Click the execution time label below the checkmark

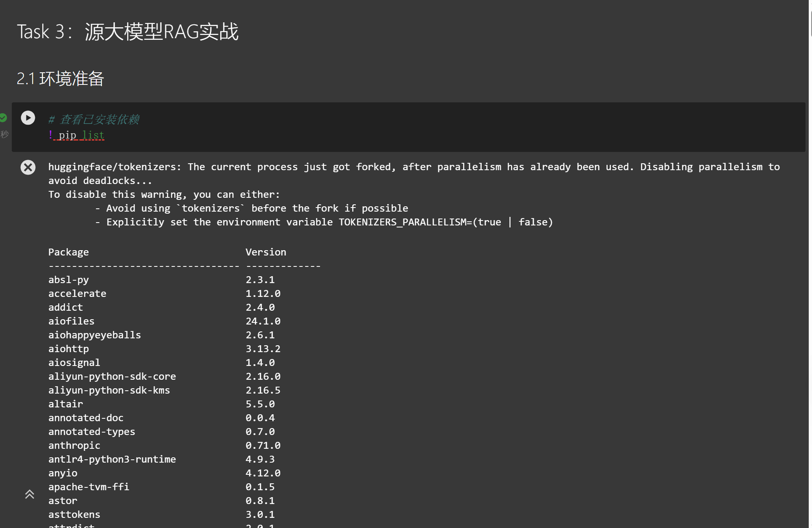[x=4, y=134]
